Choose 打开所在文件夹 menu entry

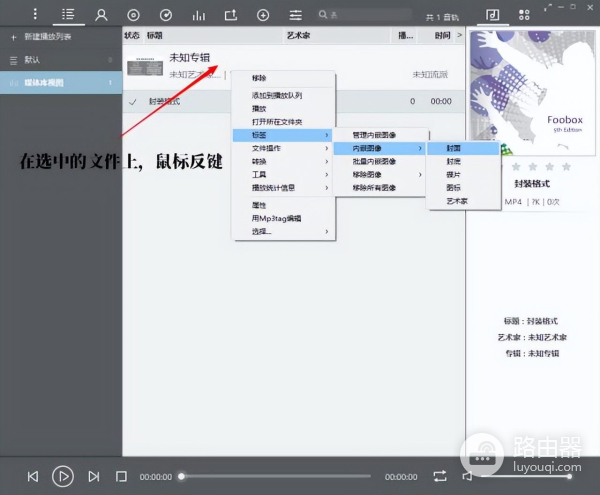click(282, 122)
